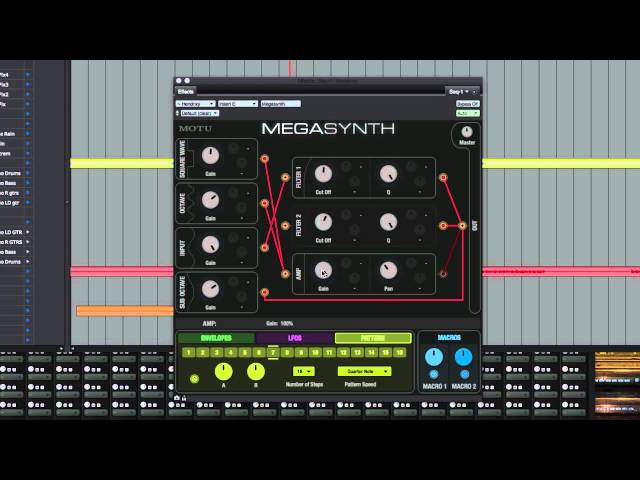The height and width of the screenshot is (480, 640).
Task: Toggle pattern step 2
Action: click(x=202, y=352)
